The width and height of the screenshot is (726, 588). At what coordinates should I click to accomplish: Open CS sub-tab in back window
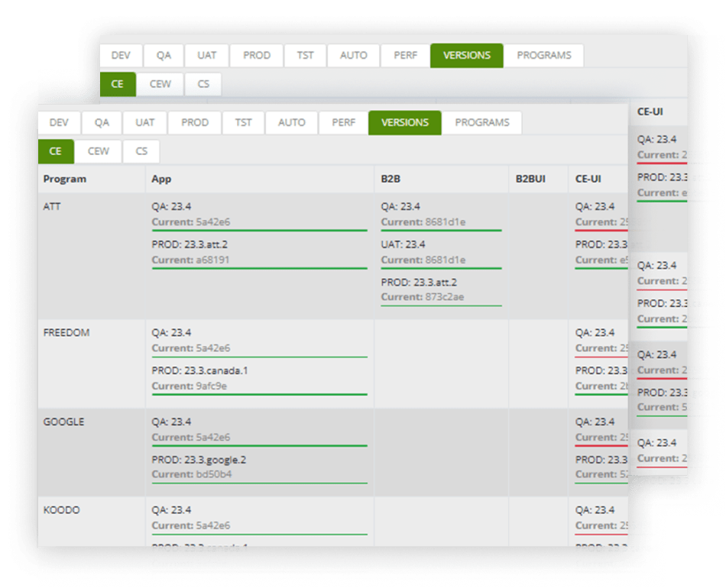204,84
